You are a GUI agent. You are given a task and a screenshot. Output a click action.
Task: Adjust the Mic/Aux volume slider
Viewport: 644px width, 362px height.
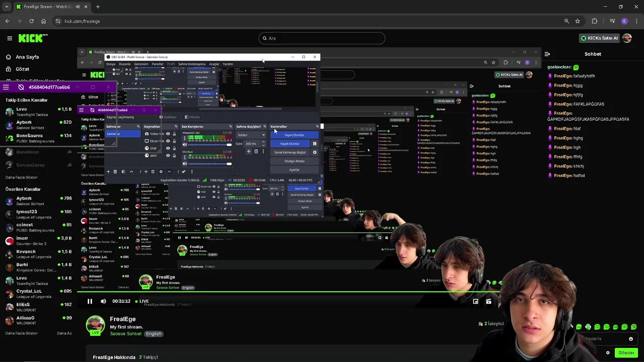[210, 163]
